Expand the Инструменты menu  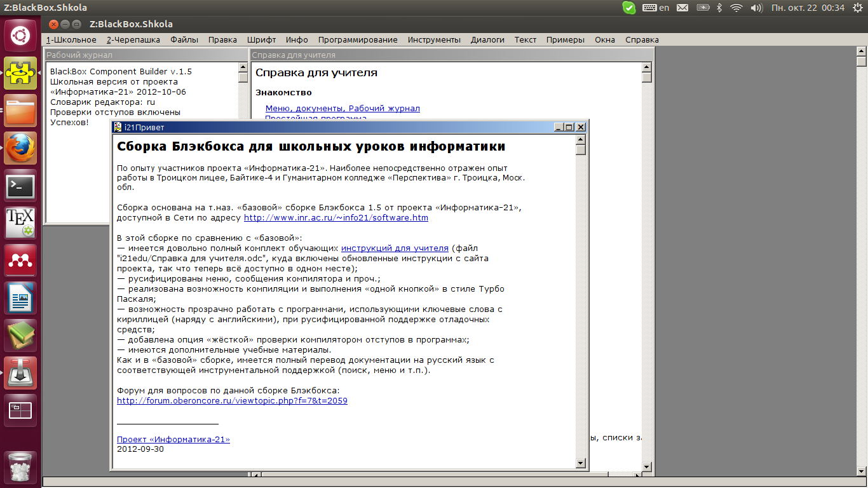pyautogui.click(x=434, y=39)
